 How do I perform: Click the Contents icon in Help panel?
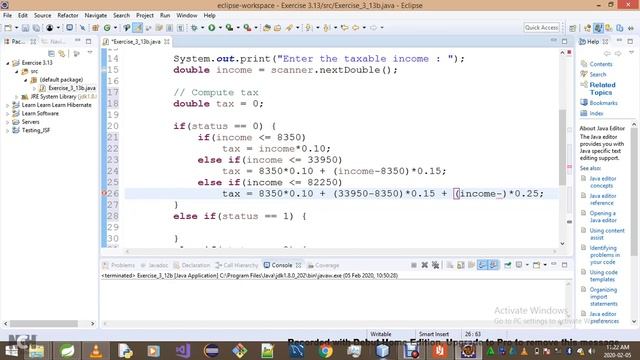click(x=584, y=64)
